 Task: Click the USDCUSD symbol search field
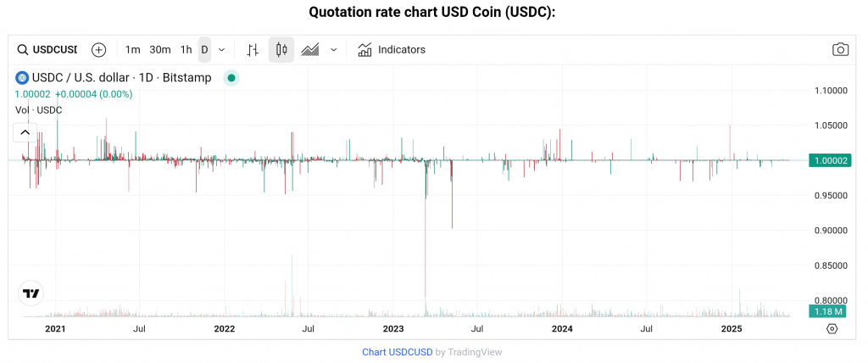(x=49, y=50)
